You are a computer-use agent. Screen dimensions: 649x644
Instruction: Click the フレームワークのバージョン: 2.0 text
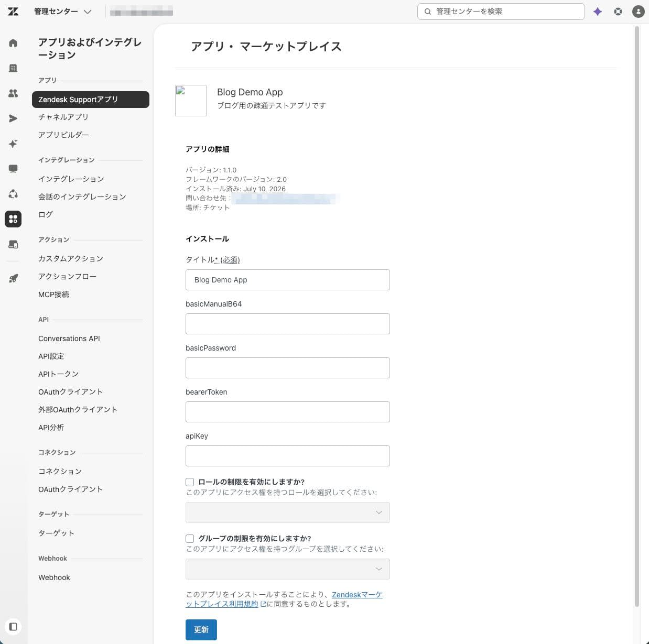[x=236, y=179]
